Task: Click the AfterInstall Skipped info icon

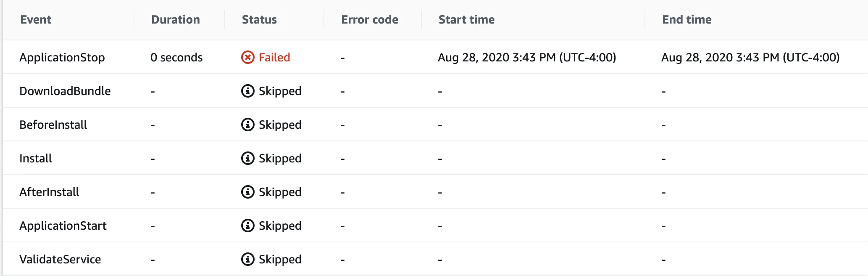Action: 247,192
